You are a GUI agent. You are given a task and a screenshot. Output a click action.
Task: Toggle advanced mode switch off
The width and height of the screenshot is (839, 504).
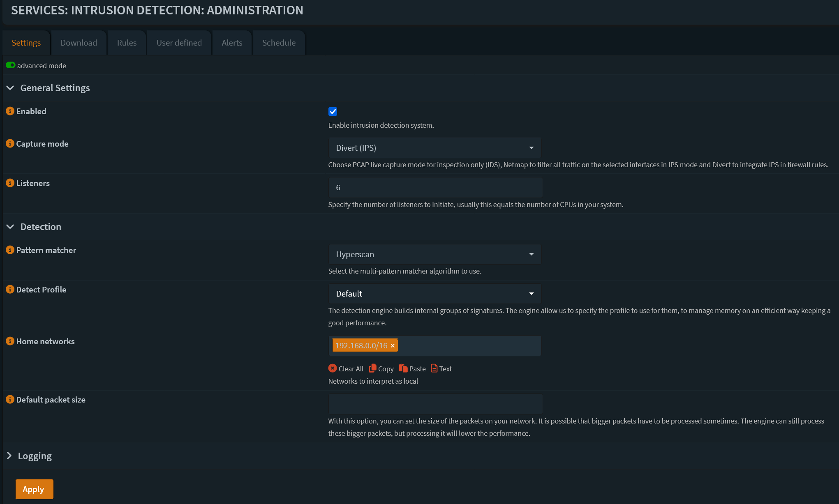(x=11, y=65)
